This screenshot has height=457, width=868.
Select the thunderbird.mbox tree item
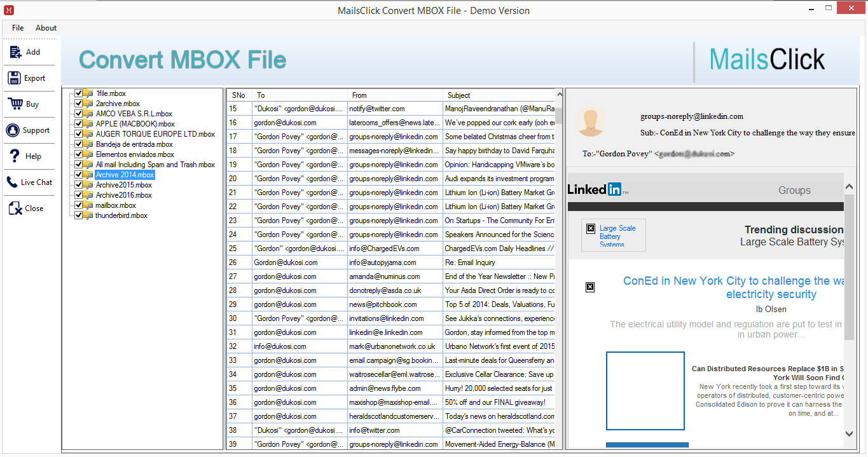coord(121,215)
